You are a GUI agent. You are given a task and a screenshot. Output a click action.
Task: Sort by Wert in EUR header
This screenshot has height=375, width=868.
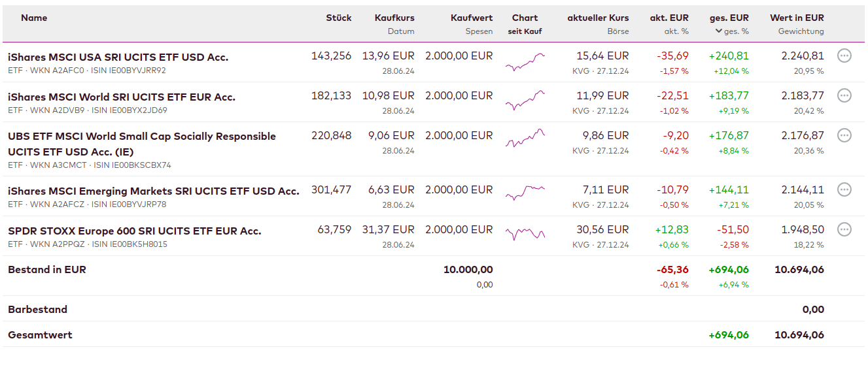[x=797, y=18]
